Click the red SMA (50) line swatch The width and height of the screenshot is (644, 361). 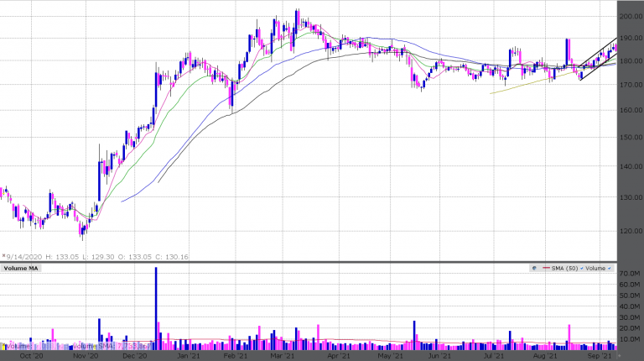[550, 269]
